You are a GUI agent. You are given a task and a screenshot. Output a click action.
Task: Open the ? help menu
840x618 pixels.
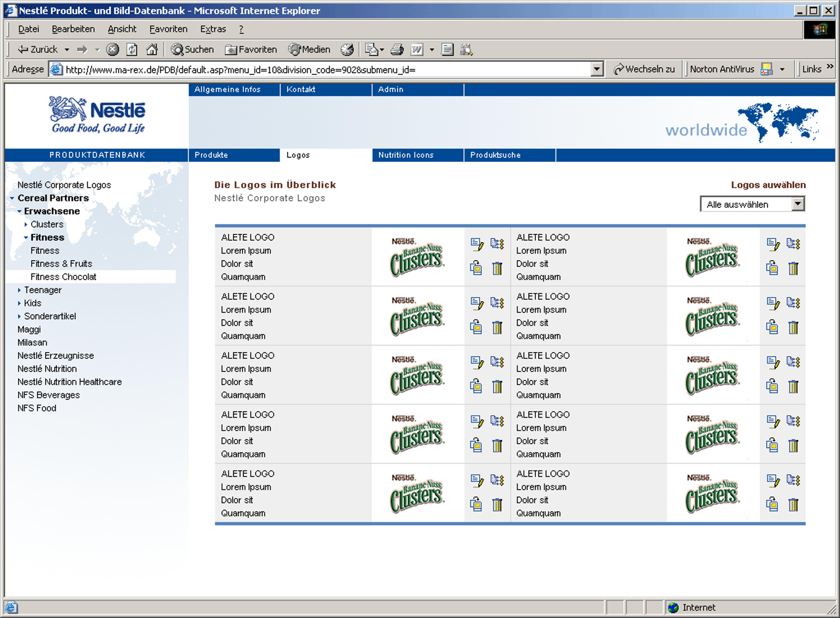pos(241,29)
